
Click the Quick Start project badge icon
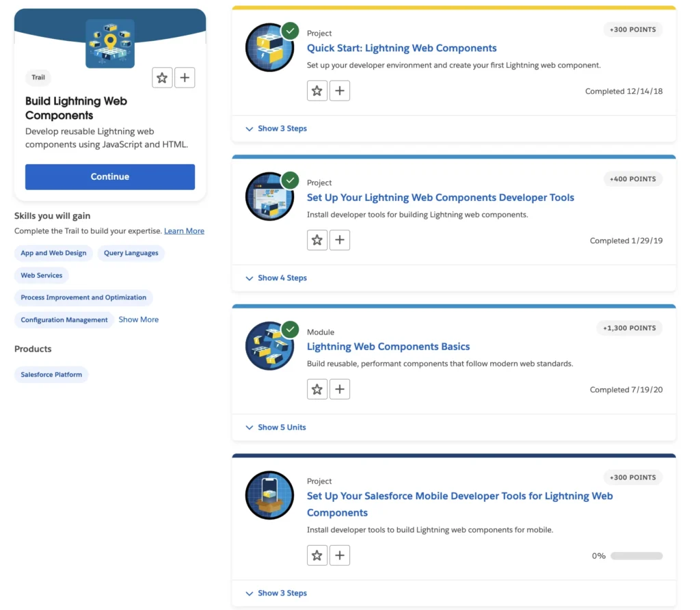click(269, 48)
